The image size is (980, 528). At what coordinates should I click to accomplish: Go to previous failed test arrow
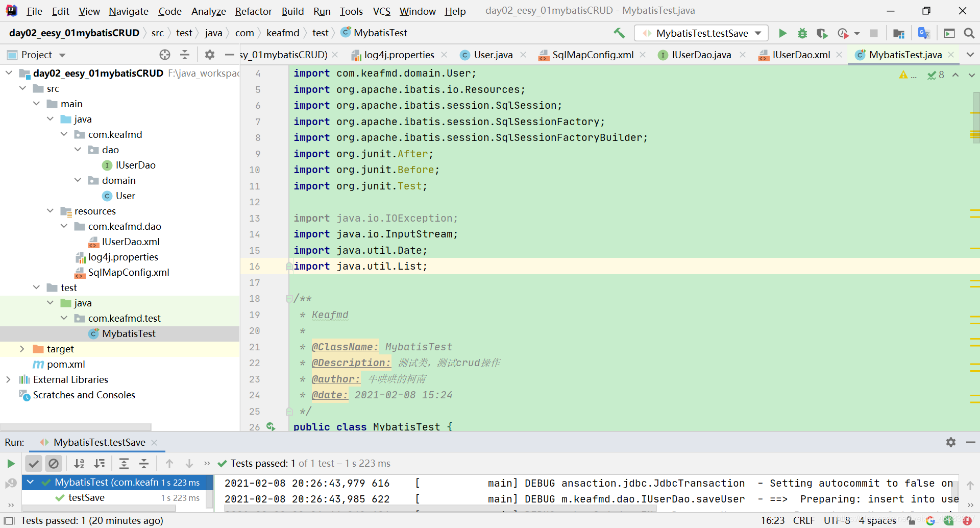[169, 464]
